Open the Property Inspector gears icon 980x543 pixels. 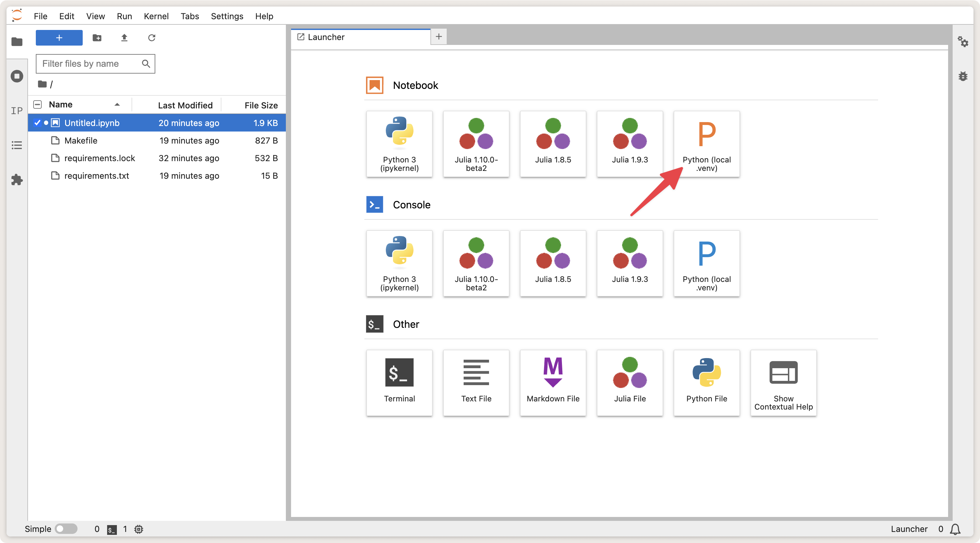[963, 41]
